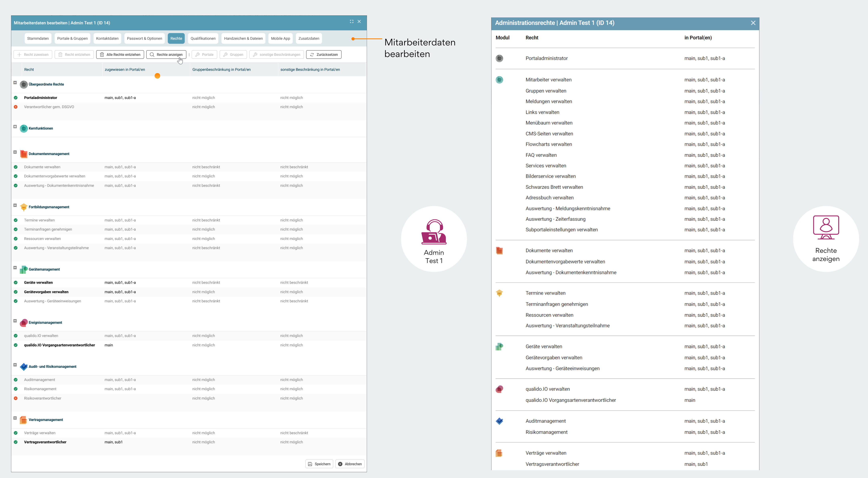
Task: Switch to Portale & Gruppen tab
Action: point(72,38)
